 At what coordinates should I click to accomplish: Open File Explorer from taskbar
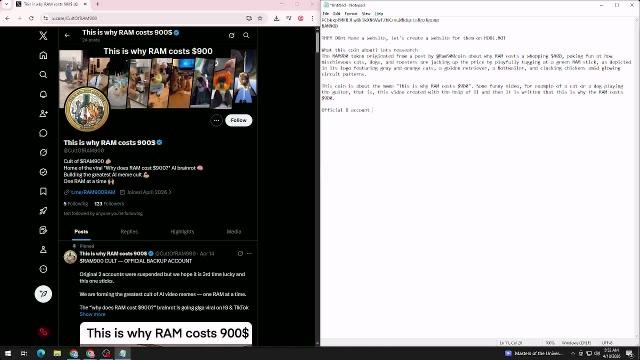tap(57, 353)
